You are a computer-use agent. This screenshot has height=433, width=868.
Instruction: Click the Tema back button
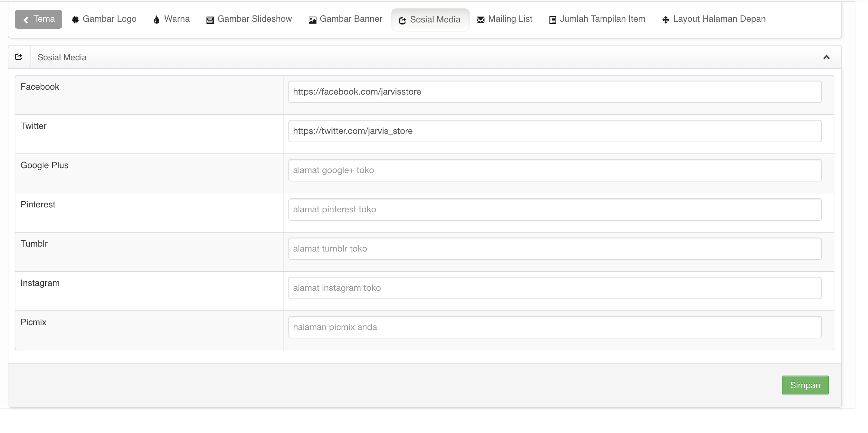pyautogui.click(x=38, y=19)
